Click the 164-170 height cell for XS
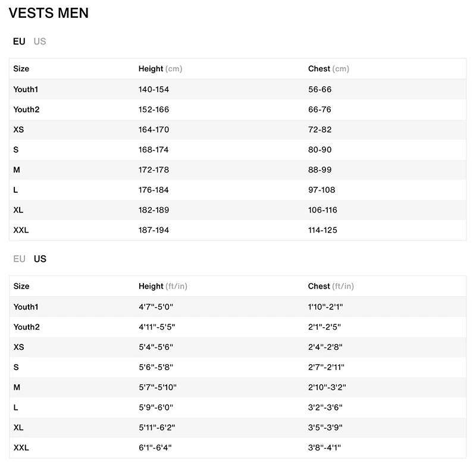The width and height of the screenshot is (476, 476). (154, 130)
